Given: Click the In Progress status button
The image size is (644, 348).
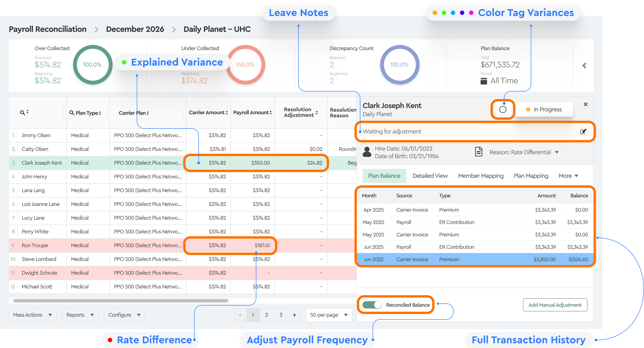Looking at the screenshot, I should point(544,109).
